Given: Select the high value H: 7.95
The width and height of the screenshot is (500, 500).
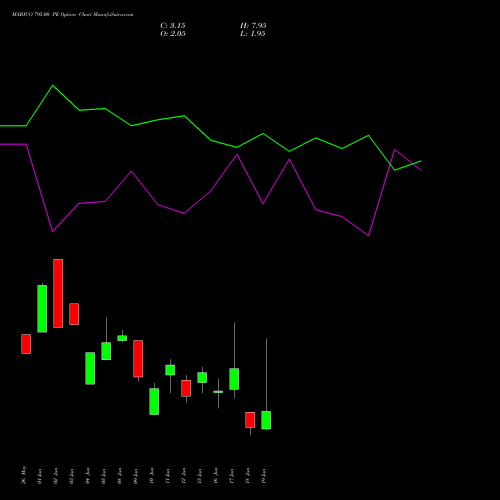Looking at the screenshot, I should (x=253, y=26).
